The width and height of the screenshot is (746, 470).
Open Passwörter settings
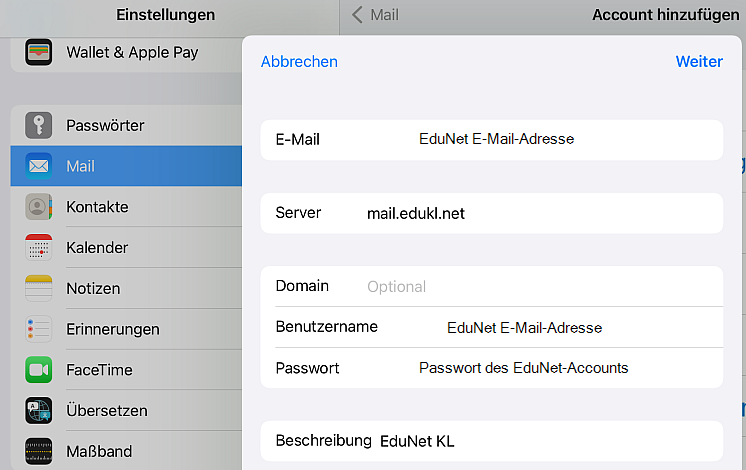(126, 126)
